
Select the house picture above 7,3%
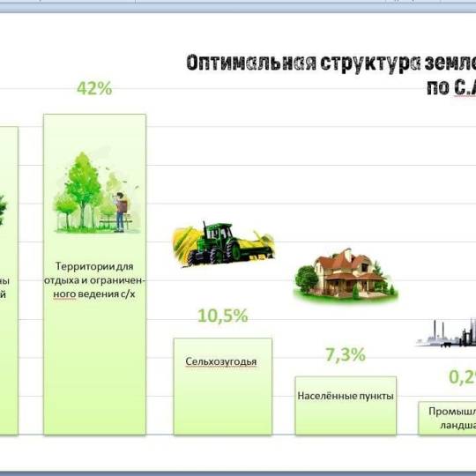point(346,276)
